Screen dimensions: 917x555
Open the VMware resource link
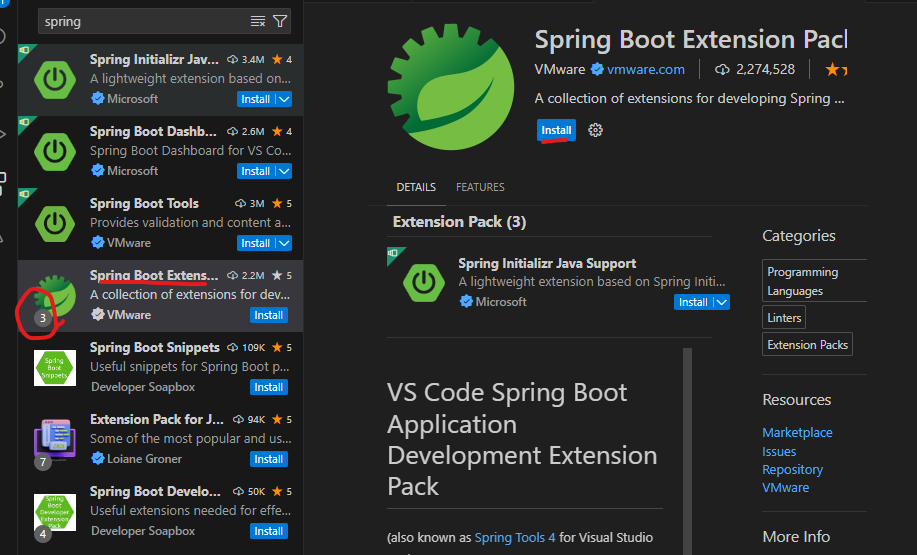coord(785,488)
